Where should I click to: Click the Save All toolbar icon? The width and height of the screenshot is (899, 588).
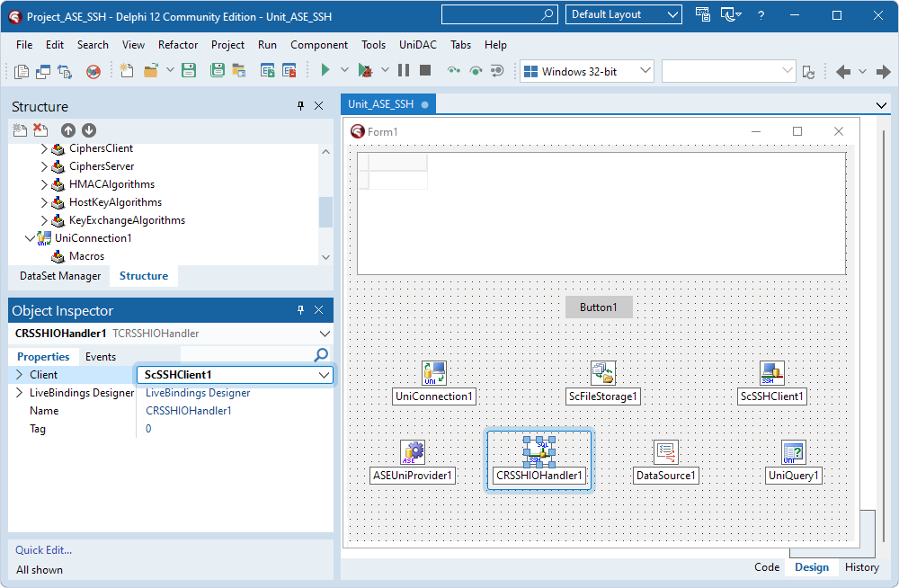(217, 69)
